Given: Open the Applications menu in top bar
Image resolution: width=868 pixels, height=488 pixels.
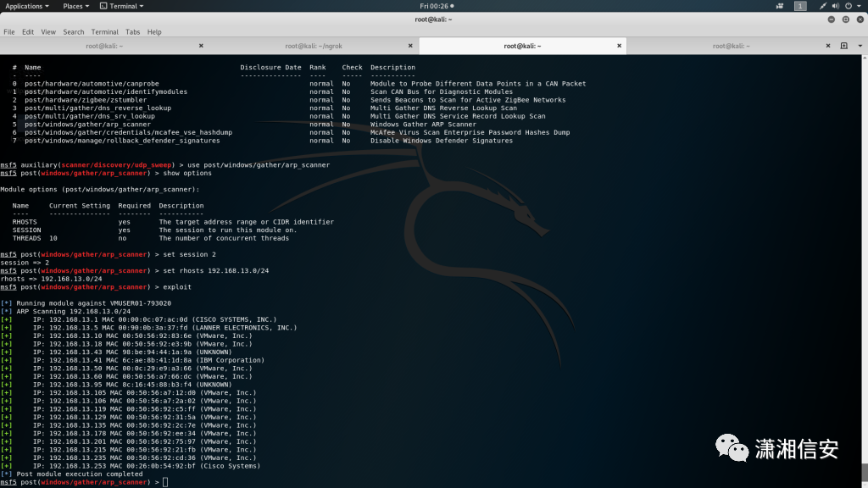Looking at the screenshot, I should (x=26, y=6).
